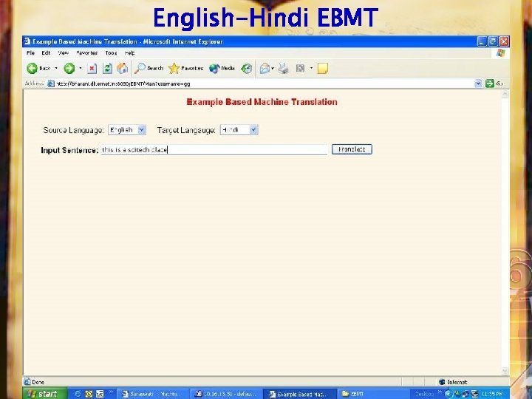Click the green Forward arrow button
Image resolution: width=532 pixels, height=399 pixels.
[x=69, y=68]
